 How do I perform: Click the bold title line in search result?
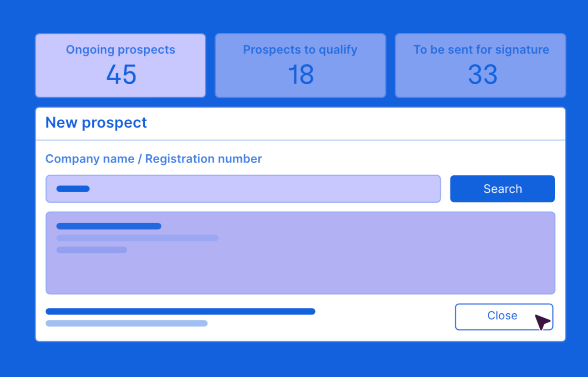[x=109, y=226]
